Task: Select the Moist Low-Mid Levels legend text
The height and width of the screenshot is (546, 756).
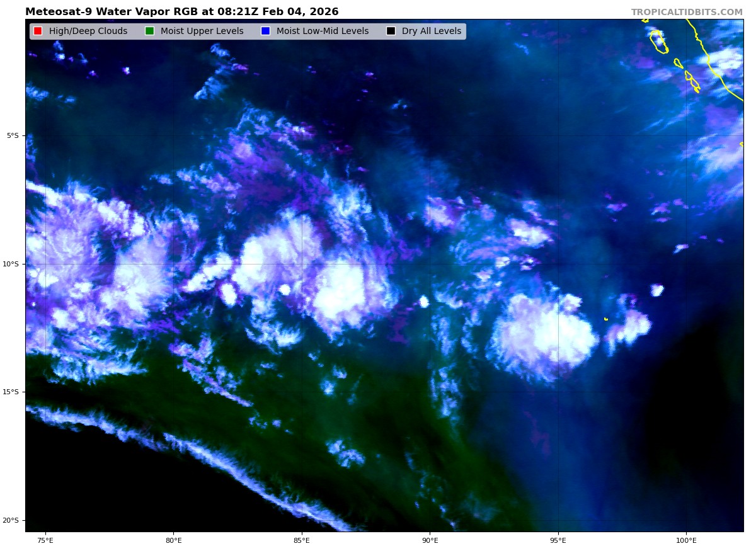Action: pos(322,31)
